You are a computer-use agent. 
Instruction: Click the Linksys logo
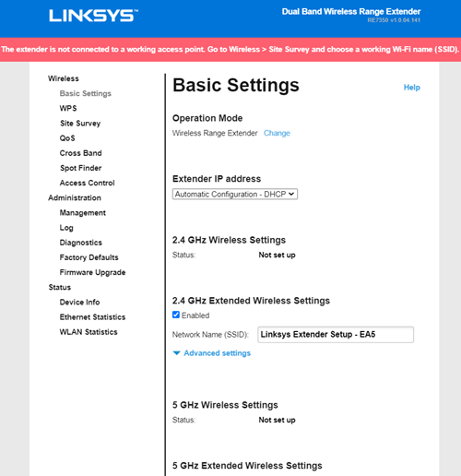click(x=93, y=16)
